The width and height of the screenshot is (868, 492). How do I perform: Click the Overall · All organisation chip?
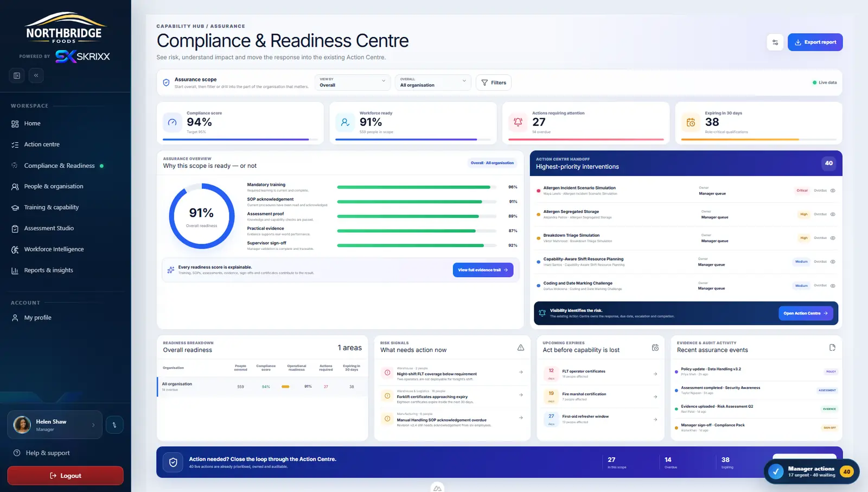coord(492,163)
